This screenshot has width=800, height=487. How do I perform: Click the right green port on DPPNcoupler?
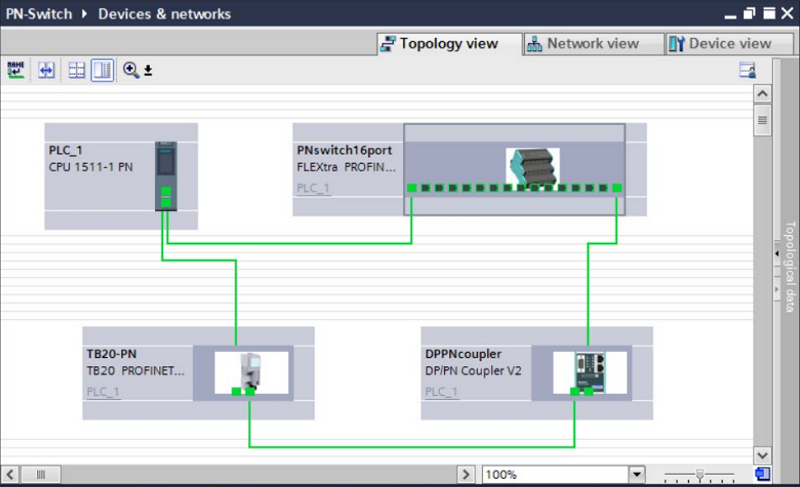click(x=589, y=392)
